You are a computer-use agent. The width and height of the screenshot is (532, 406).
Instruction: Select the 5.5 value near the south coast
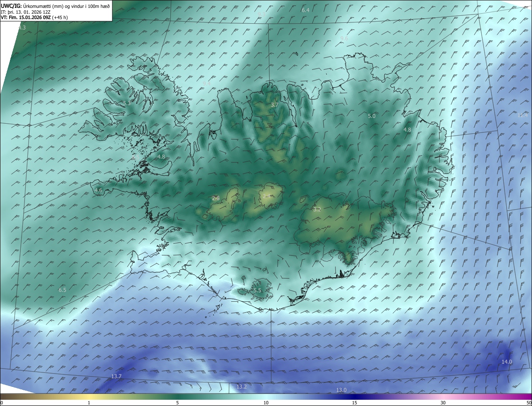pyautogui.click(x=257, y=291)
